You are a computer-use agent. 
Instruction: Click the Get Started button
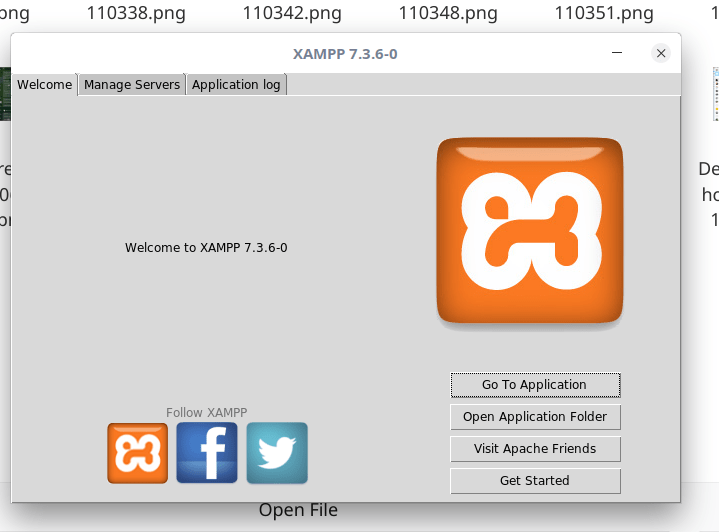click(x=535, y=481)
